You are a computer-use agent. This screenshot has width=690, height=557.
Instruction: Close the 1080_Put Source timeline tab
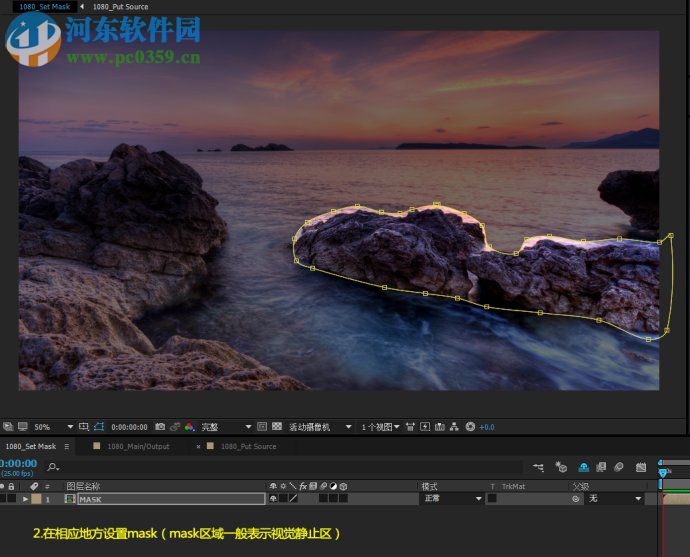coord(198,446)
